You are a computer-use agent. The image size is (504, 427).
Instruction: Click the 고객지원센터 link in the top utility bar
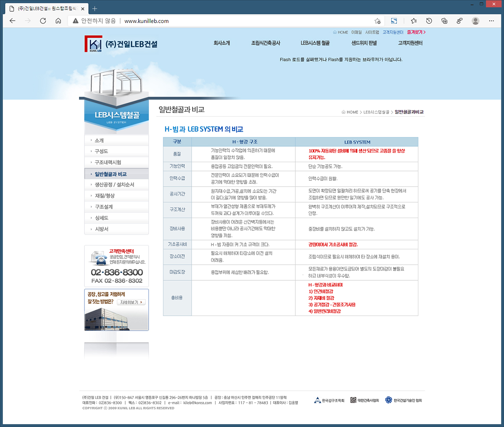click(x=393, y=32)
